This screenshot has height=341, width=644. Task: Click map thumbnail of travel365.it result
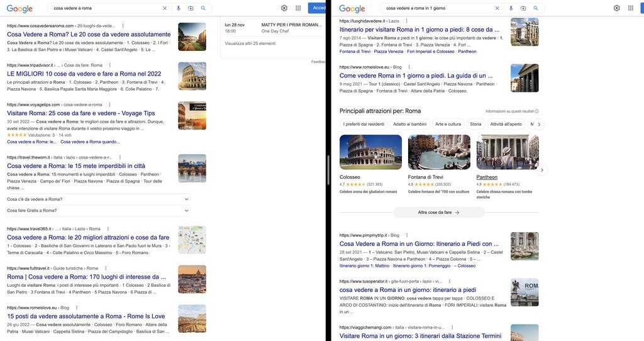(x=192, y=240)
